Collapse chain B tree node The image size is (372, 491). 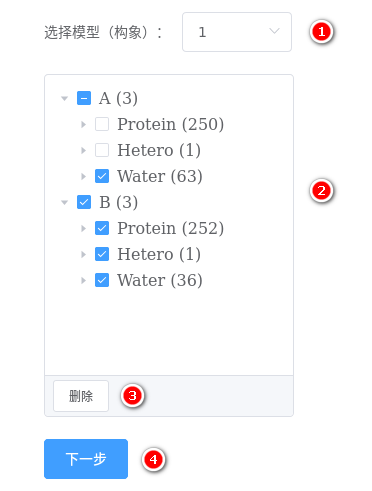tap(65, 202)
